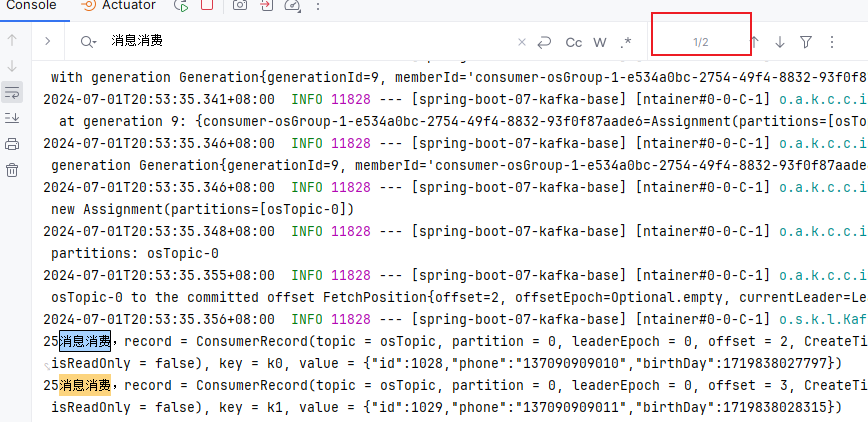This screenshot has height=422, width=868.
Task: Open search bar more-options menu
Action: [x=832, y=42]
